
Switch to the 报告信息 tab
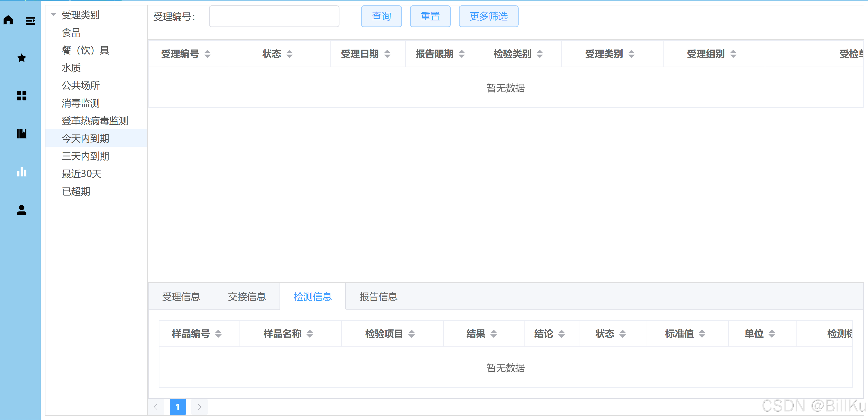coord(378,297)
